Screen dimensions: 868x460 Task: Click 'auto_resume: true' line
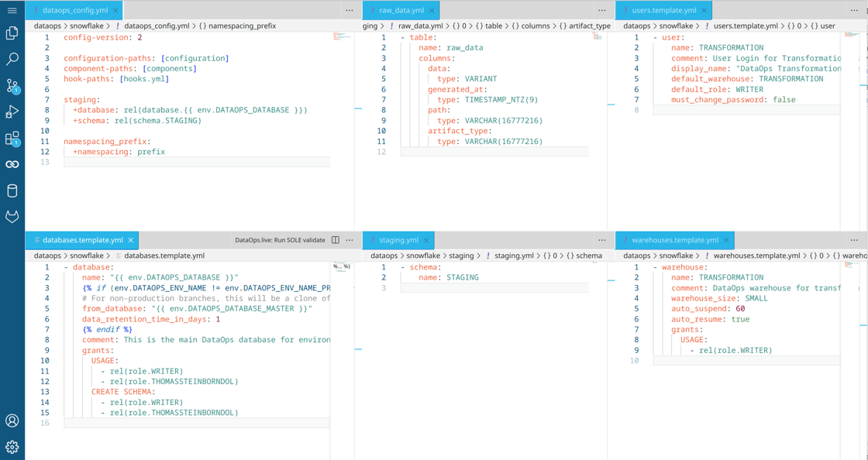pyautogui.click(x=710, y=319)
